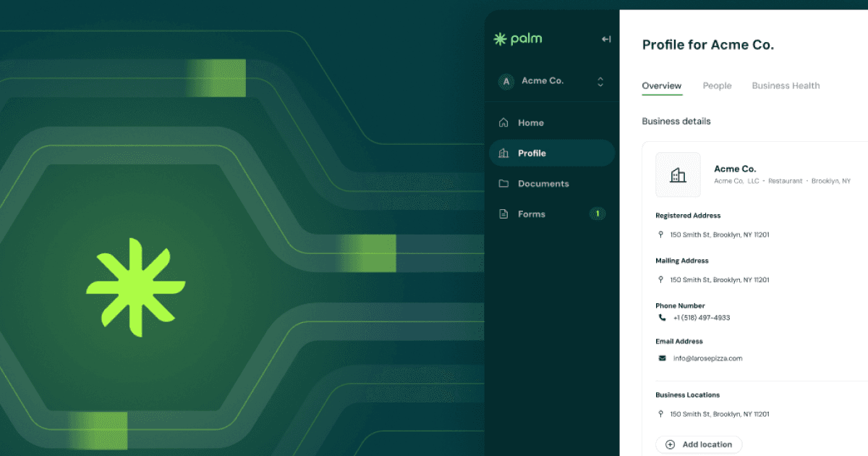Click the Documents folder icon
This screenshot has width=868, height=456.
[x=504, y=184]
